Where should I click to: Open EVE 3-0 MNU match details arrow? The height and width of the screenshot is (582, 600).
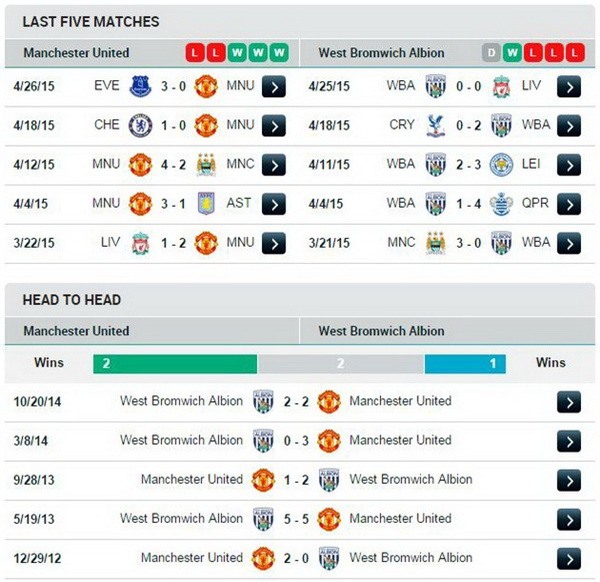(x=274, y=87)
